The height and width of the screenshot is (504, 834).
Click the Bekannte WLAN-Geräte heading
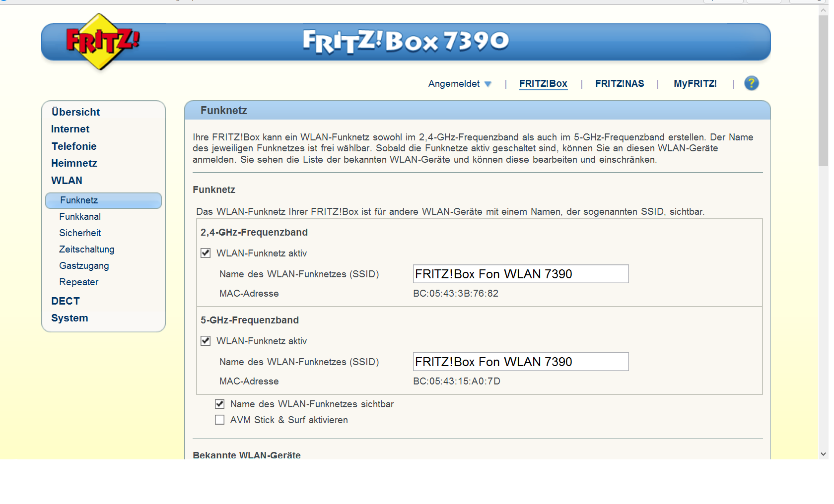(x=247, y=455)
